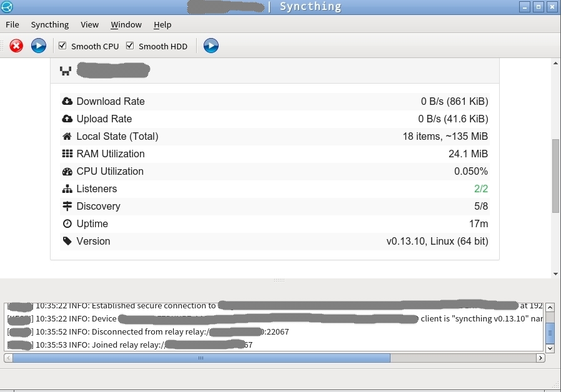This screenshot has width=561, height=392.
Task: Click the Local State (Total) label
Action: [117, 136]
